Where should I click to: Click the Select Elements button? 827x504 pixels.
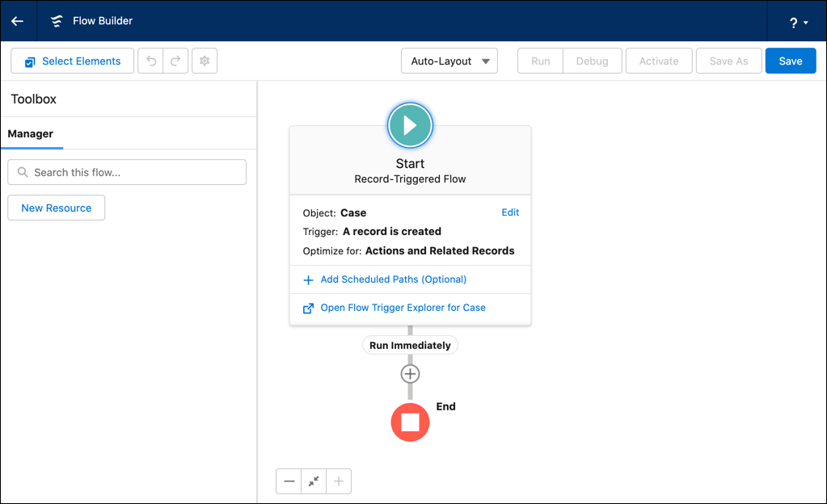point(72,61)
